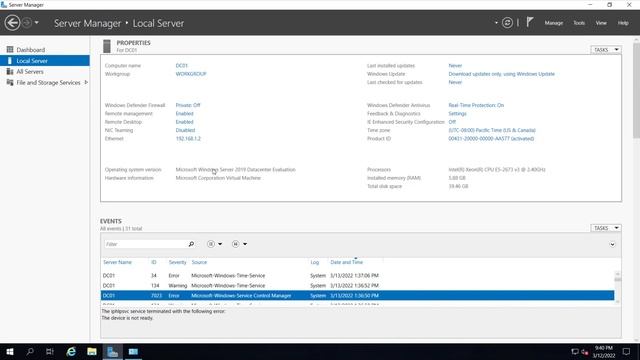The width and height of the screenshot is (640, 360).
Task: Select event 7023 Service Control Manager row
Action: pos(357,296)
